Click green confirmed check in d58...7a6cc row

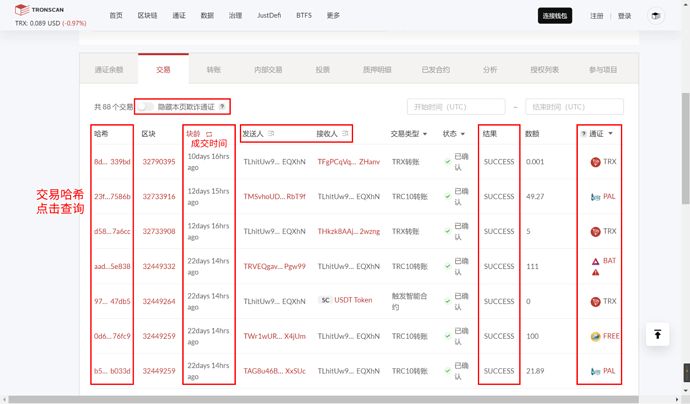point(448,231)
